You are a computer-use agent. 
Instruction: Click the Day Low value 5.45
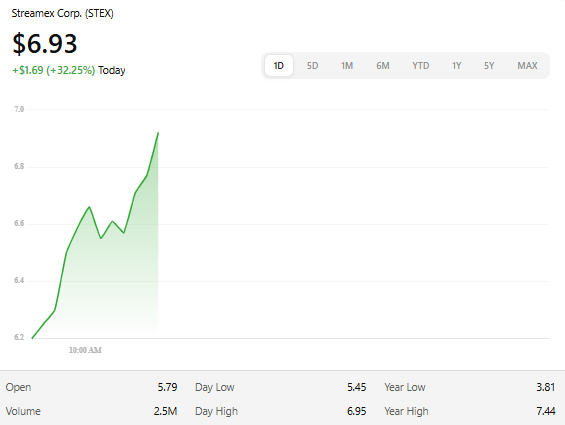(x=357, y=387)
